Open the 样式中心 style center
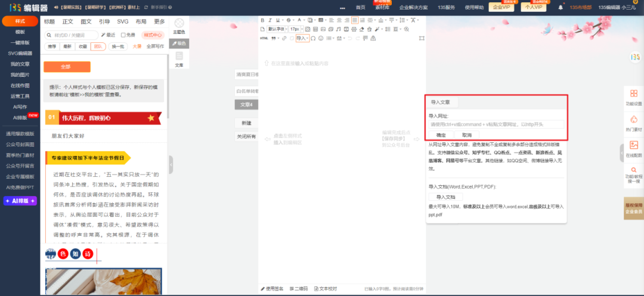Screen dimensions: 644x296 click(x=152, y=35)
